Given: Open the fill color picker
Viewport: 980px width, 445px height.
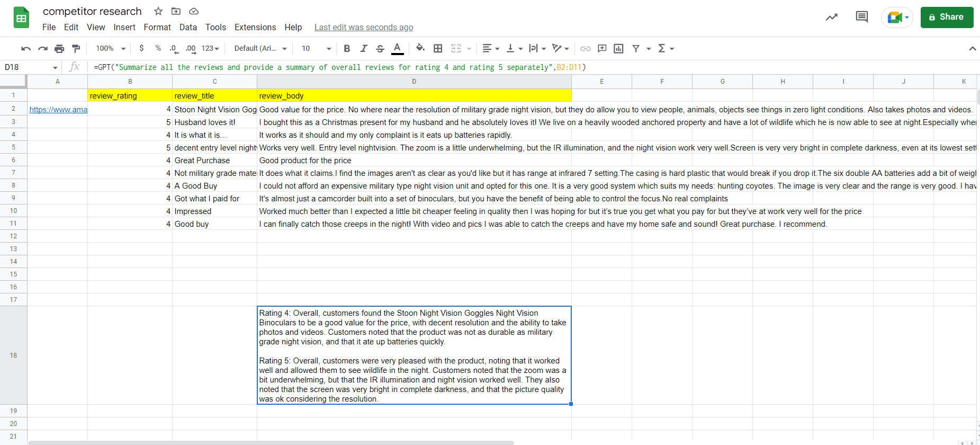Looking at the screenshot, I should point(420,49).
